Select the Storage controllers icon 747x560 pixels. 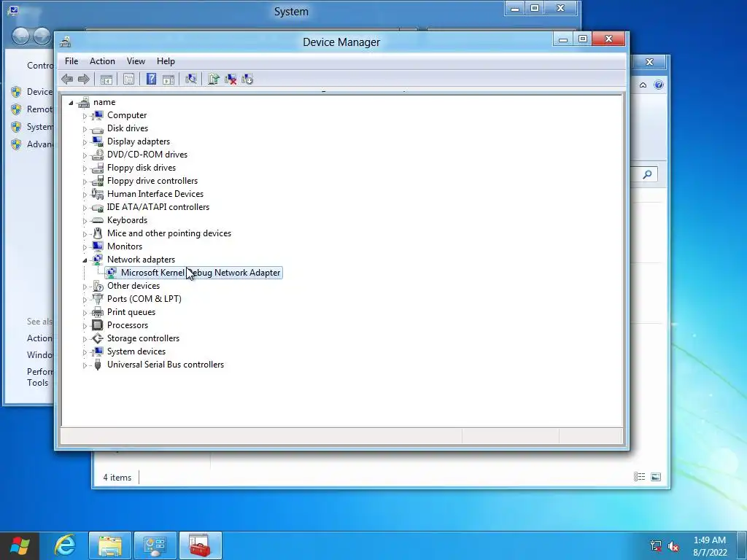(x=98, y=338)
